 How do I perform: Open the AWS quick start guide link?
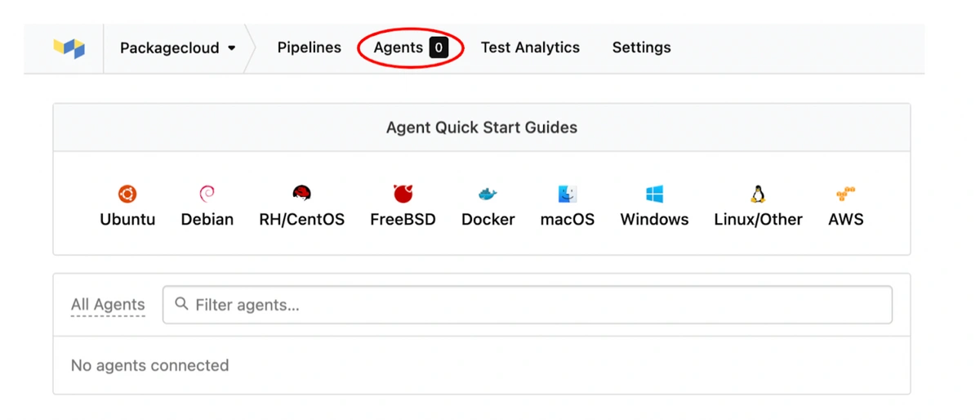tap(846, 219)
